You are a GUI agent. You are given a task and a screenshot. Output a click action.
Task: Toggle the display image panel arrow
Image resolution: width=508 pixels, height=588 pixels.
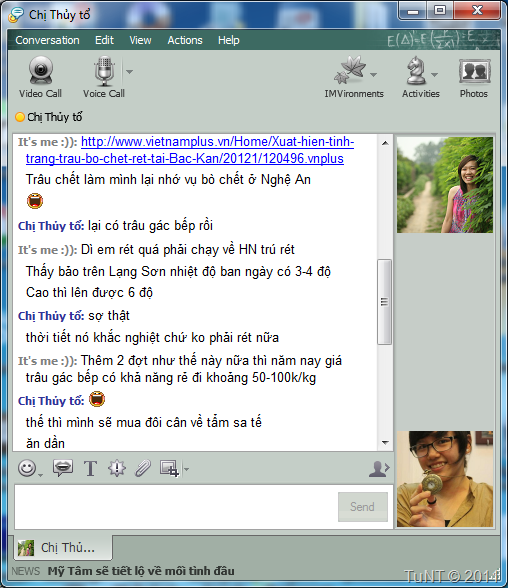(x=379, y=468)
